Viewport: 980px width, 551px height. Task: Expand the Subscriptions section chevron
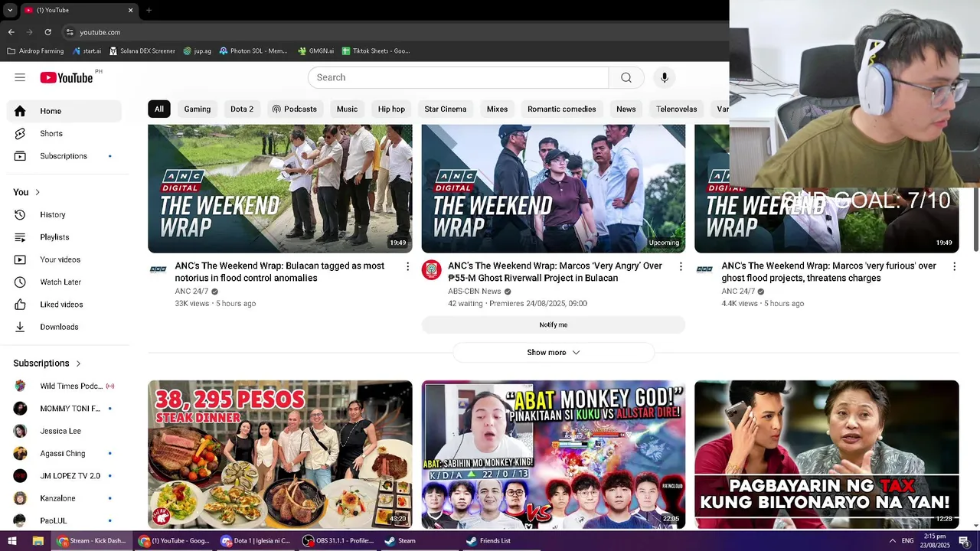click(78, 363)
